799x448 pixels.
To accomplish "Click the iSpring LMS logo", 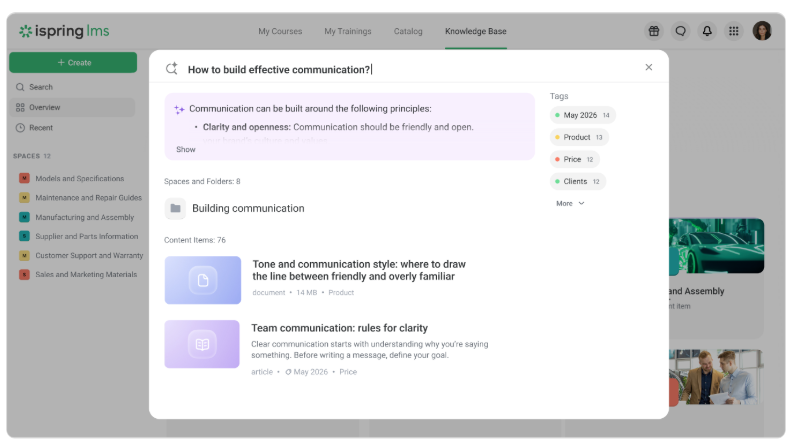I will click(64, 31).
